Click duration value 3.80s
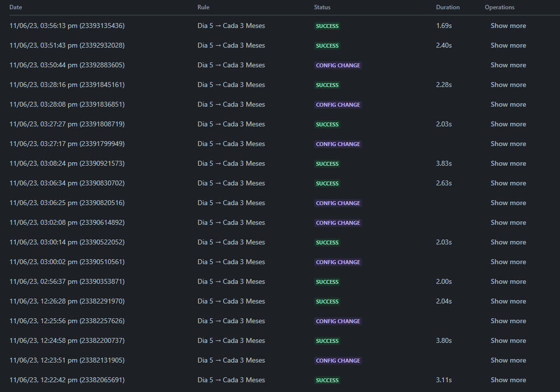The width and height of the screenshot is (560, 392). tap(443, 340)
